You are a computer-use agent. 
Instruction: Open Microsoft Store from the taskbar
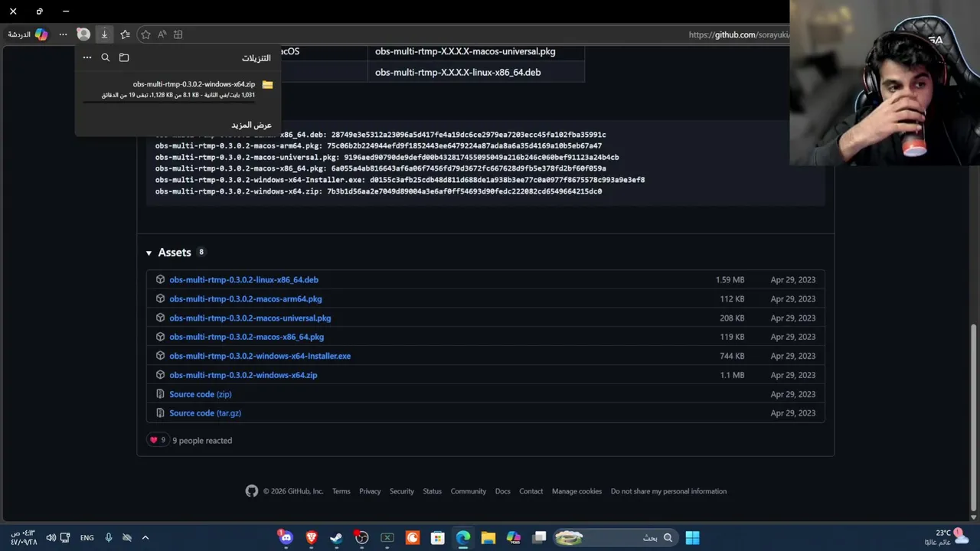pos(437,538)
